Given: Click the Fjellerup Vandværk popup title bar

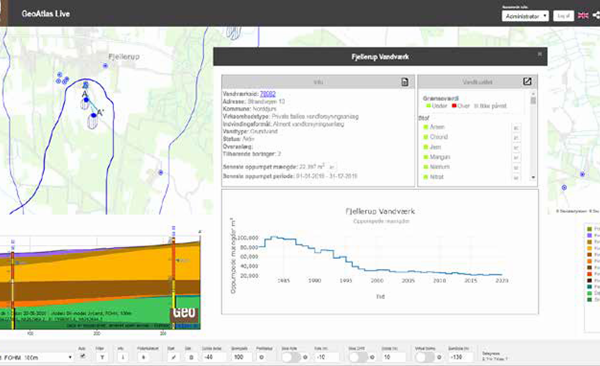Looking at the screenshot, I should [380, 57].
